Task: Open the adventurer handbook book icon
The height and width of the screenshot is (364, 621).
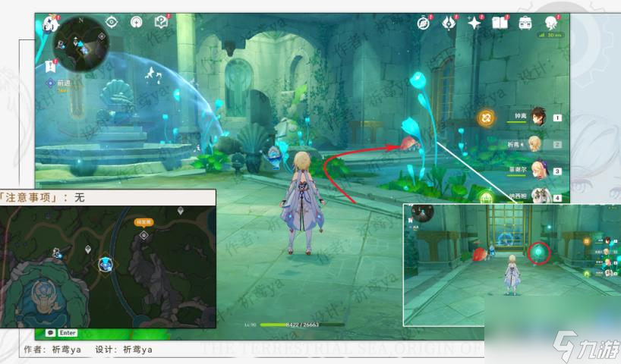Action: (500, 23)
